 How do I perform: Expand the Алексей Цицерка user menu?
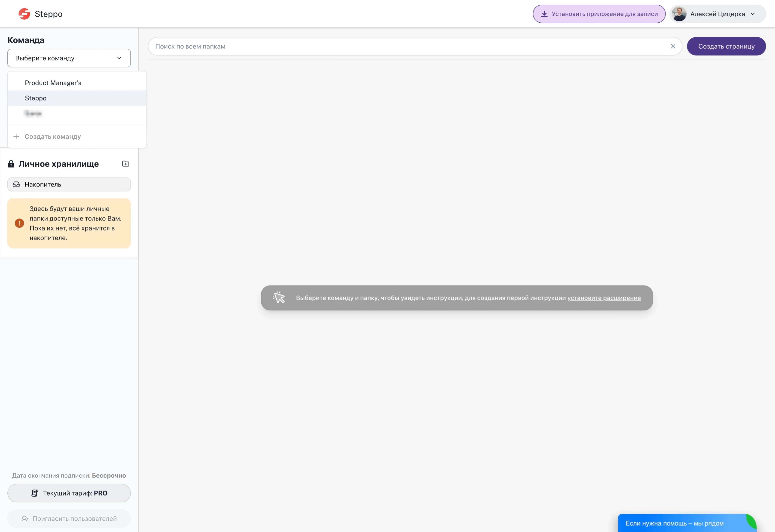point(752,14)
